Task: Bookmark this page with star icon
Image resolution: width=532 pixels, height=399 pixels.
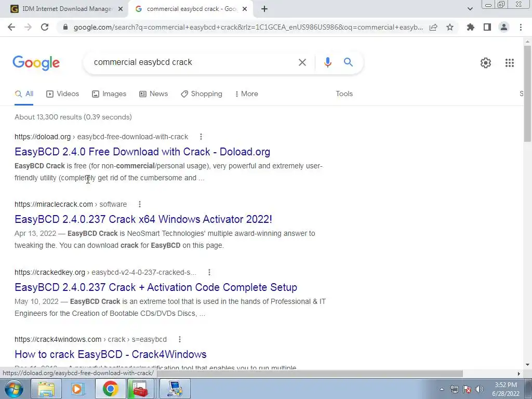Action: (450, 27)
